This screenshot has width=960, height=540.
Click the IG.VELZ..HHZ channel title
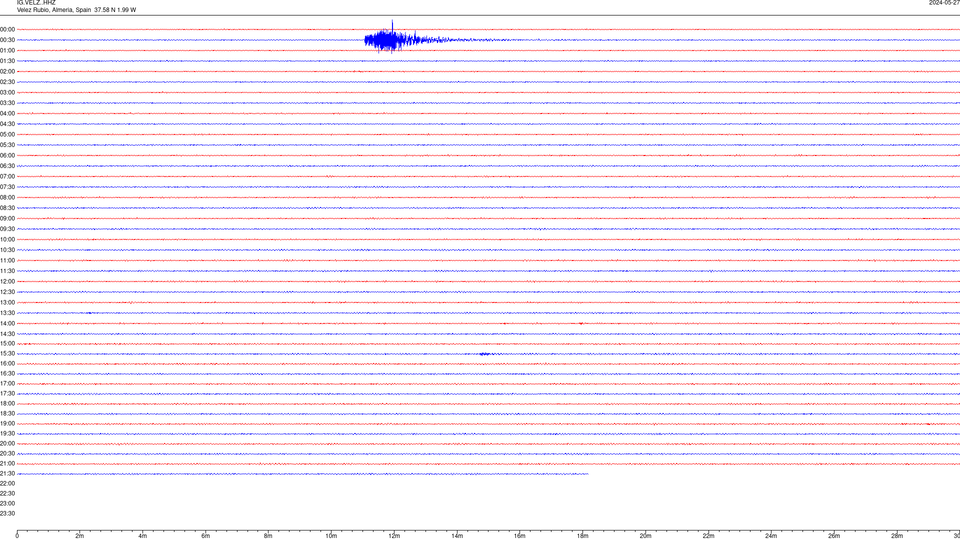(x=36, y=2)
